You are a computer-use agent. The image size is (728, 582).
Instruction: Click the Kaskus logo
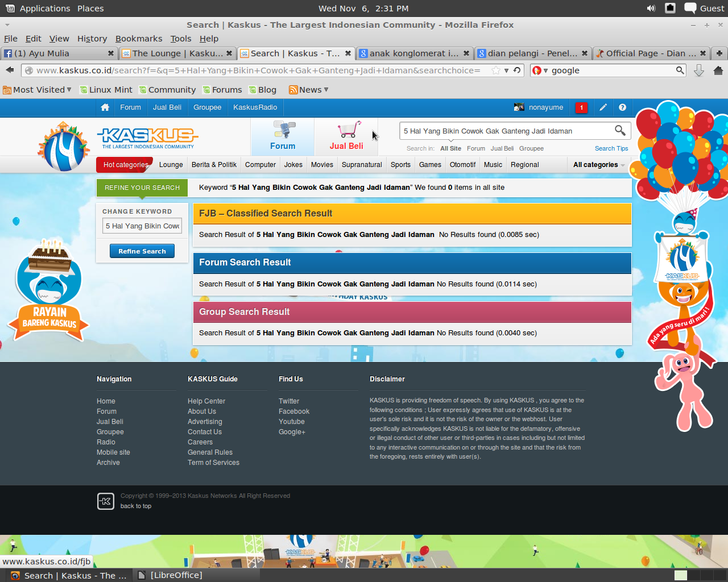tap(147, 138)
